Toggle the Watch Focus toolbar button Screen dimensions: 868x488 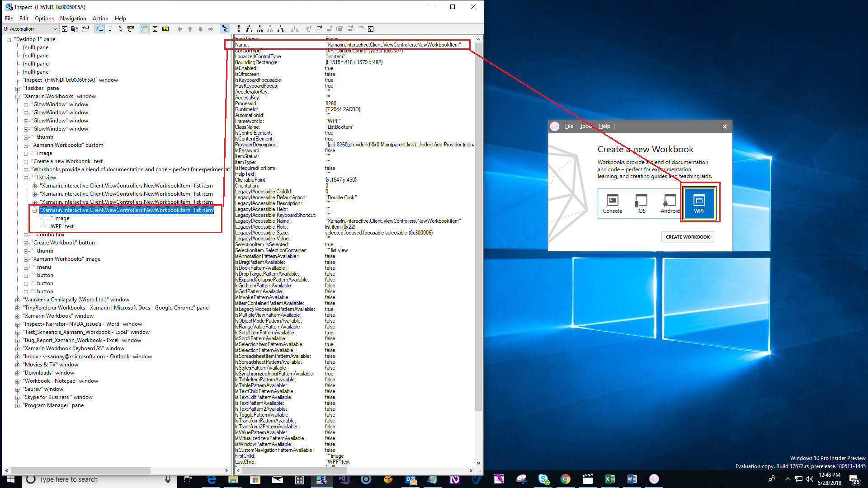pos(100,29)
